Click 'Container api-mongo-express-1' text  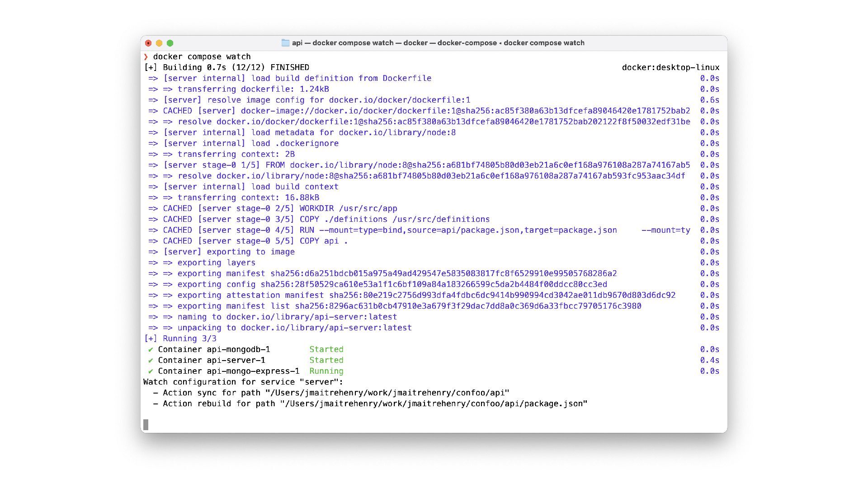[229, 371]
